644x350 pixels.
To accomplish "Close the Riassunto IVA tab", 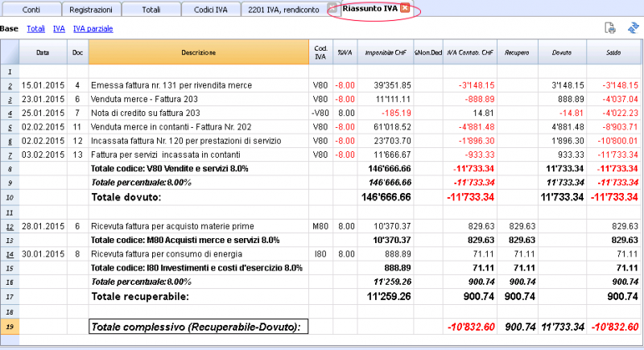I will [x=405, y=8].
